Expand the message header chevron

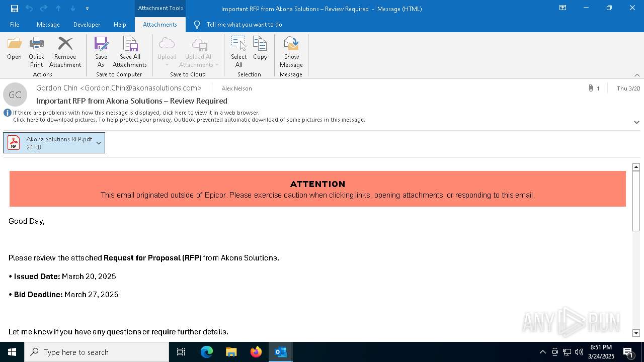[636, 122]
